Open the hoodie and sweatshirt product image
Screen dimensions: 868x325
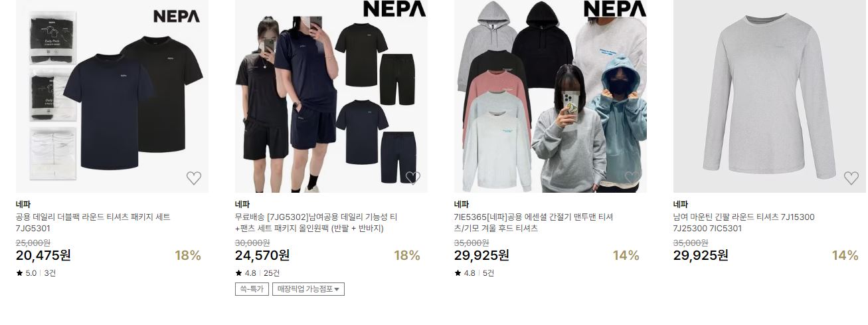coord(551,96)
